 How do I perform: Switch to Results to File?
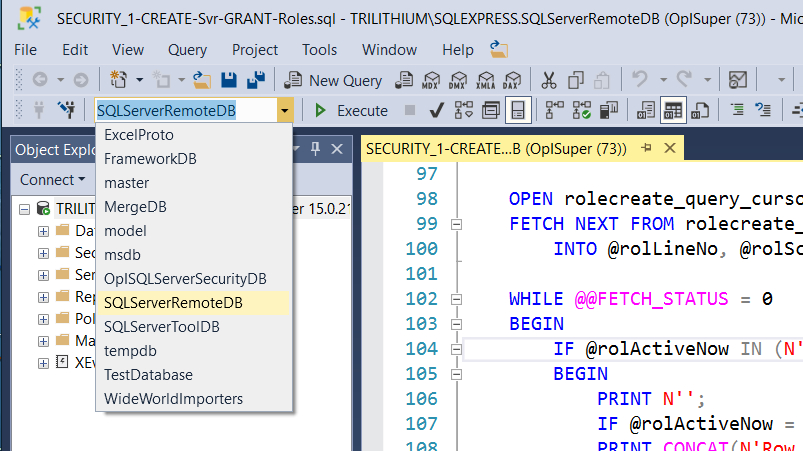click(700, 111)
